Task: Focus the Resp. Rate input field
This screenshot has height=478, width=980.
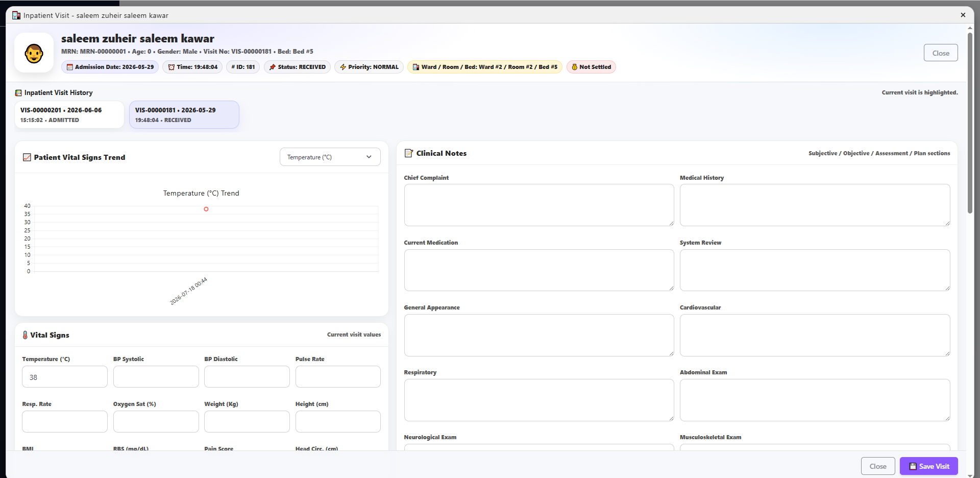Action: 65,422
